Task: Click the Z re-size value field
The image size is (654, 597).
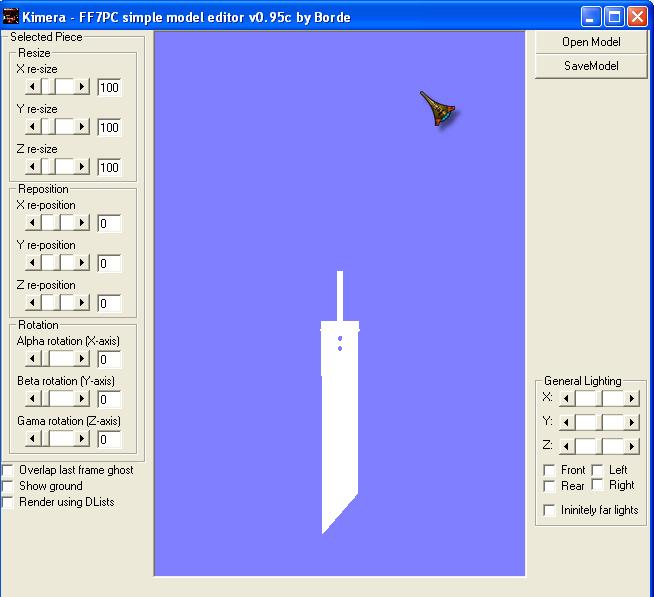Action: [x=109, y=167]
